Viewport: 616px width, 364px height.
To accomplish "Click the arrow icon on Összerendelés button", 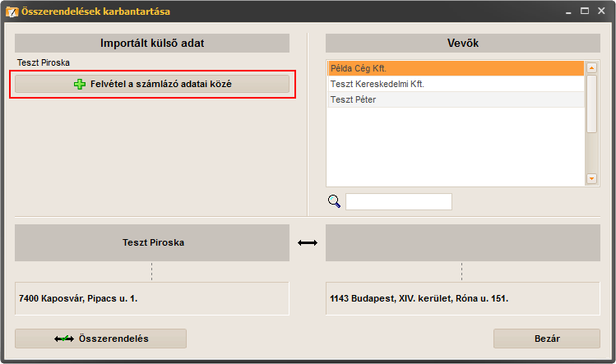I will (64, 339).
